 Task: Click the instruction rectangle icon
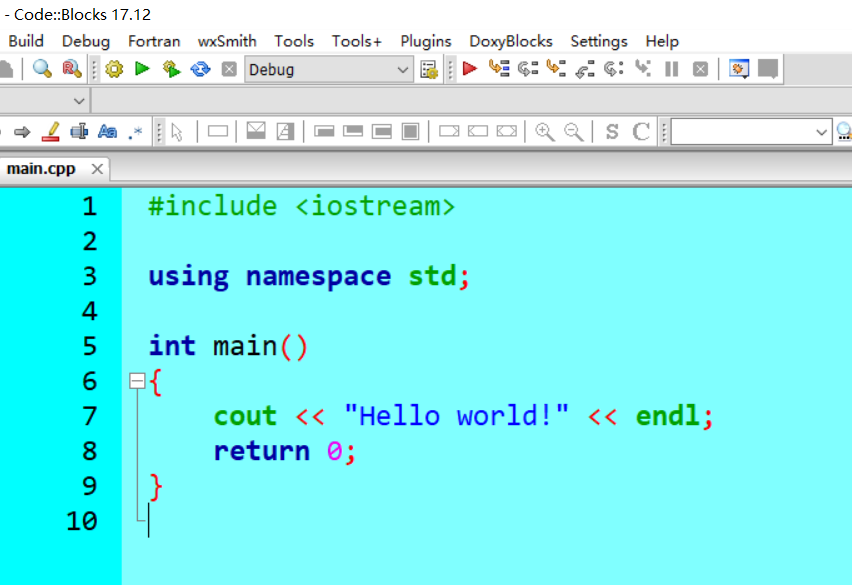[218, 131]
